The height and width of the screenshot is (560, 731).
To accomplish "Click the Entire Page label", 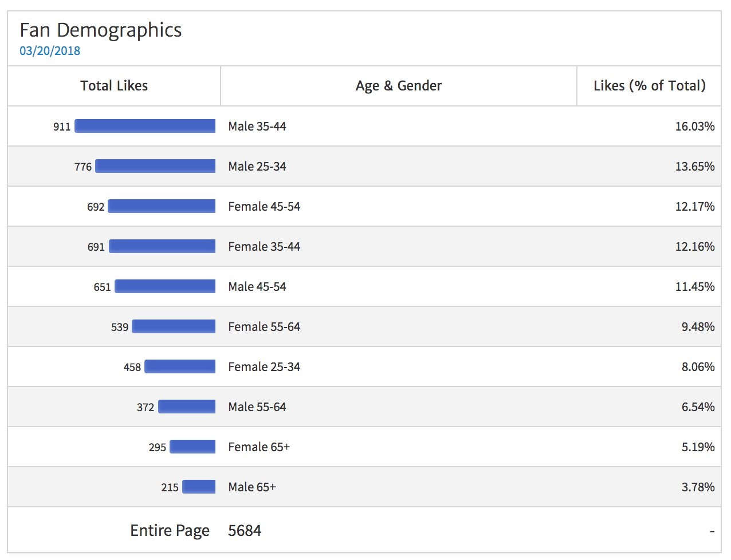I will click(x=170, y=531).
